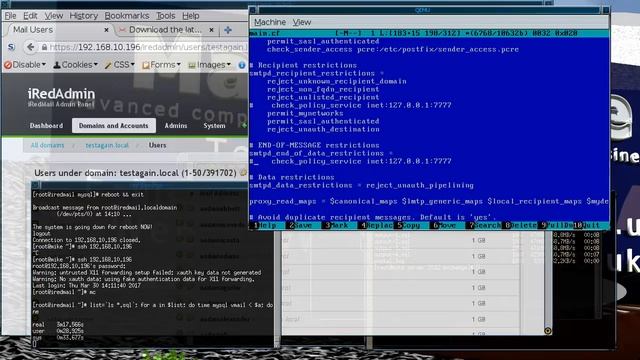Expand the Forms developer toolbar dropdown
Screen dimensions: 640x360
161,64
